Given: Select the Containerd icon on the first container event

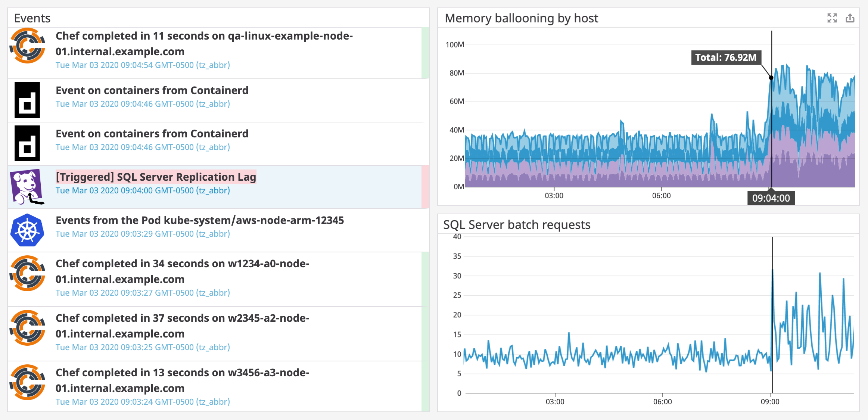Looking at the screenshot, I should click(x=27, y=100).
